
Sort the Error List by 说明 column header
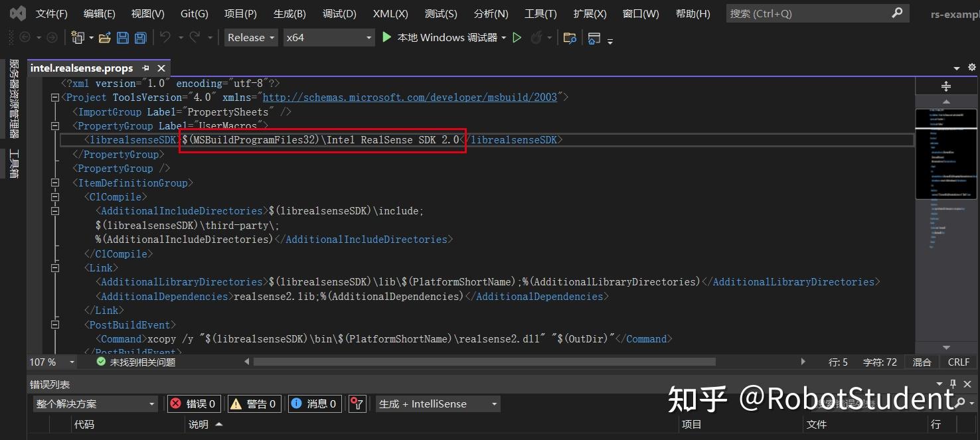tap(199, 424)
